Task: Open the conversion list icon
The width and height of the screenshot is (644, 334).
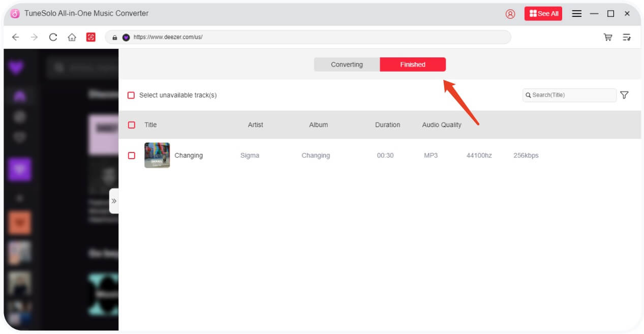Action: [627, 37]
